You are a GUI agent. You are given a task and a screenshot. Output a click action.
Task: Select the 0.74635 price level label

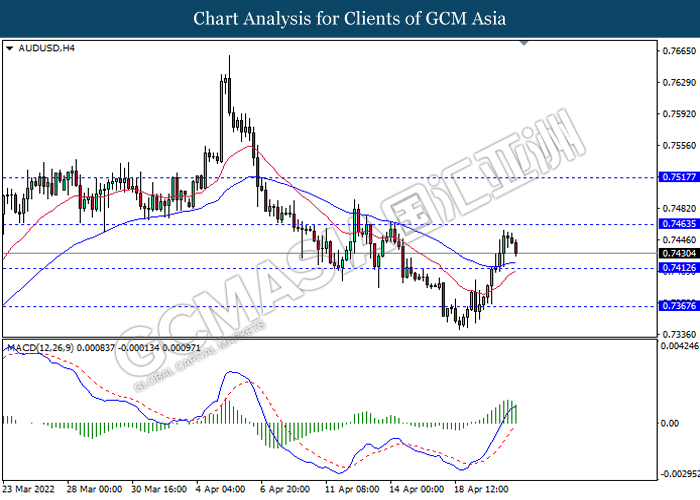pos(679,224)
